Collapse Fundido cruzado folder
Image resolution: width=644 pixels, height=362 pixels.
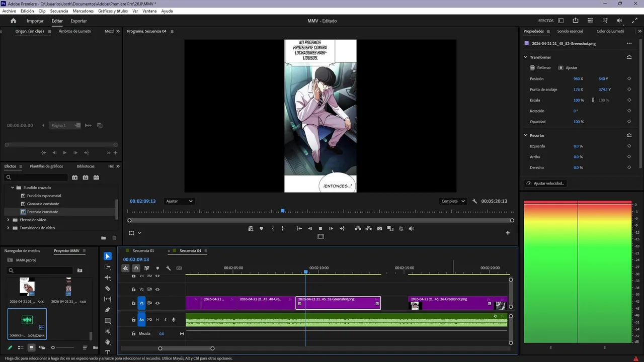pos(13,188)
